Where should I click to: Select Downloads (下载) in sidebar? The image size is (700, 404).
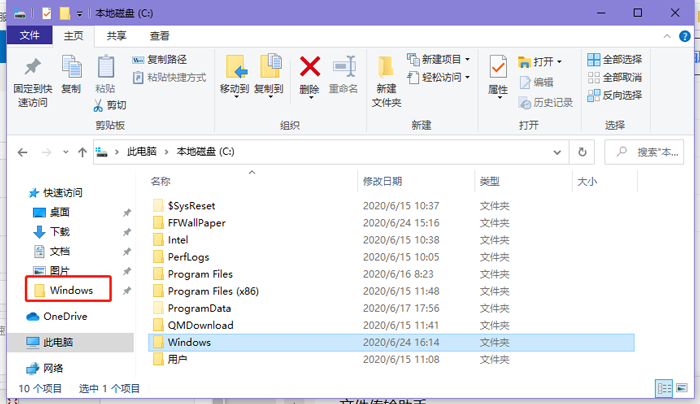tap(51, 232)
